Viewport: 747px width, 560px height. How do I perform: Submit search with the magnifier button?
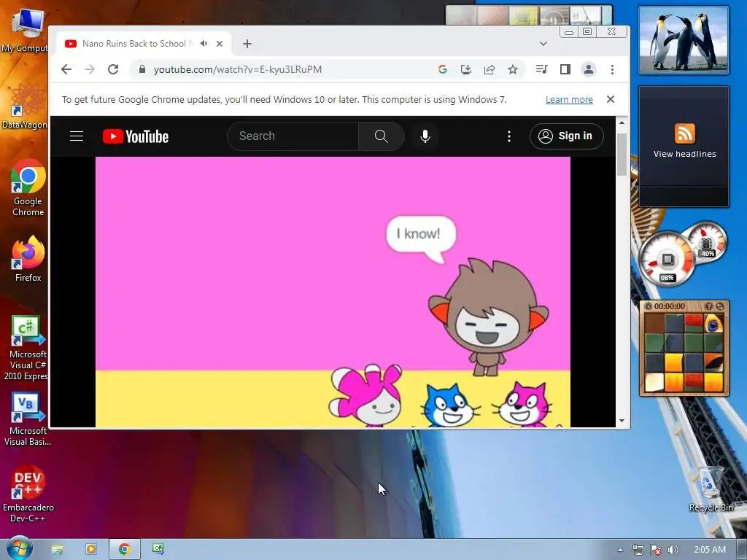coord(381,136)
